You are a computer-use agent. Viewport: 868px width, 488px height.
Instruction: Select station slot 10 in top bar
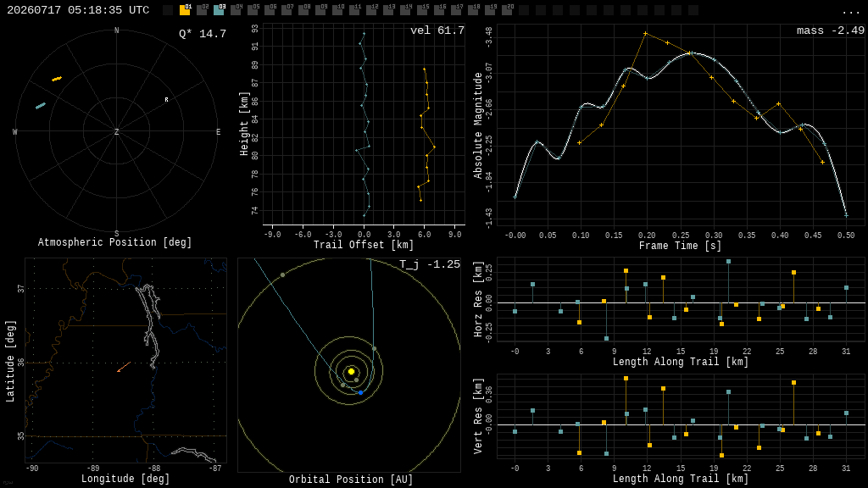pos(337,10)
